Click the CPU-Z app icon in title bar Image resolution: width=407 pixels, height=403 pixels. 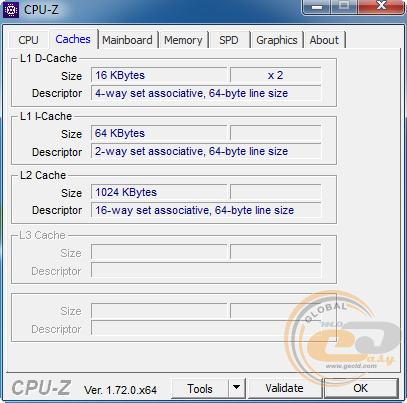pyautogui.click(x=11, y=10)
